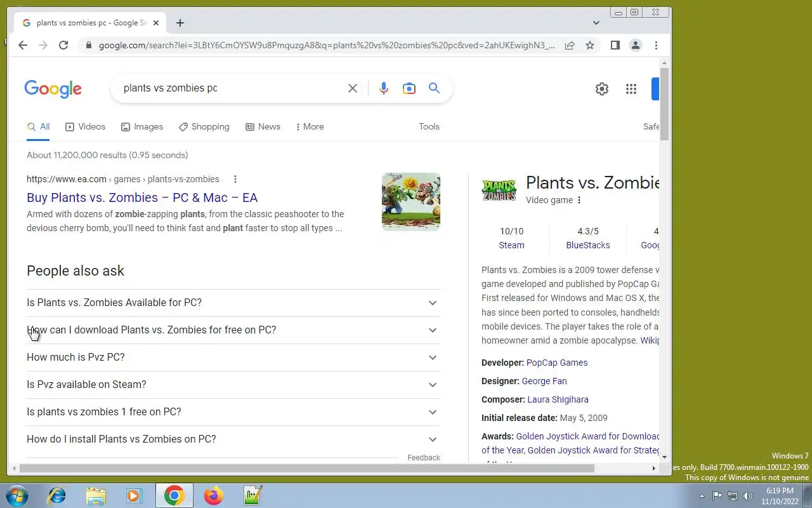Click the Chrome icon in taskbar
The height and width of the screenshot is (508, 812).
(174, 495)
